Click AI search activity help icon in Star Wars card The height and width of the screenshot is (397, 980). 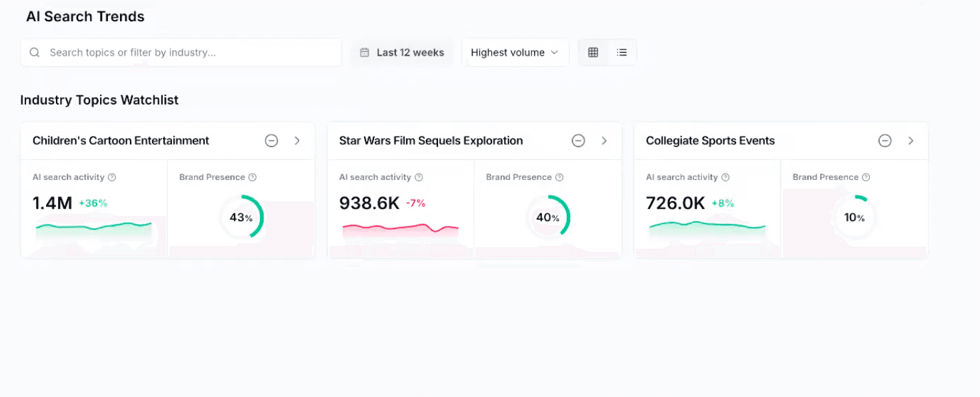point(419,177)
